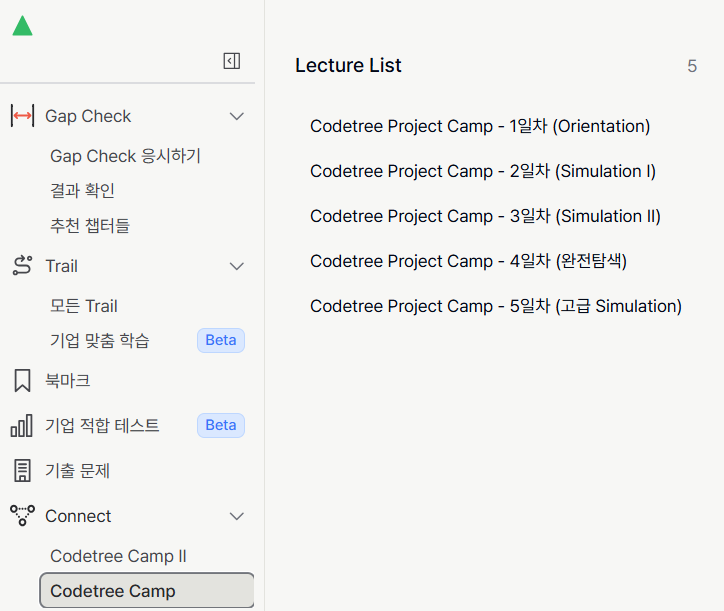Screen dimensions: 724x611
Task: Collapse the Trail section chevron
Action: [x=237, y=266]
